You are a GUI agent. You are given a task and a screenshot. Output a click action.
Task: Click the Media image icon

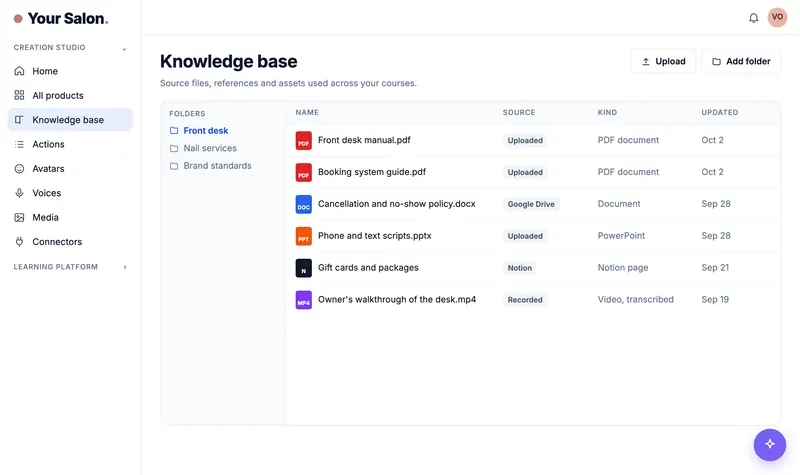[x=19, y=217]
